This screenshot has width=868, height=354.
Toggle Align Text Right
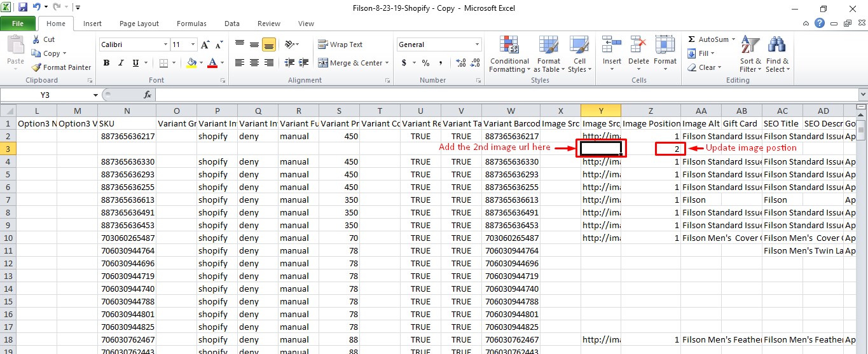tap(268, 63)
